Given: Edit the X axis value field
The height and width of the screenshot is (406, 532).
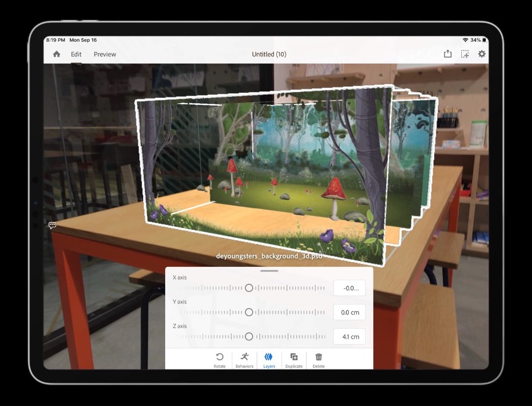Looking at the screenshot, I should point(349,288).
